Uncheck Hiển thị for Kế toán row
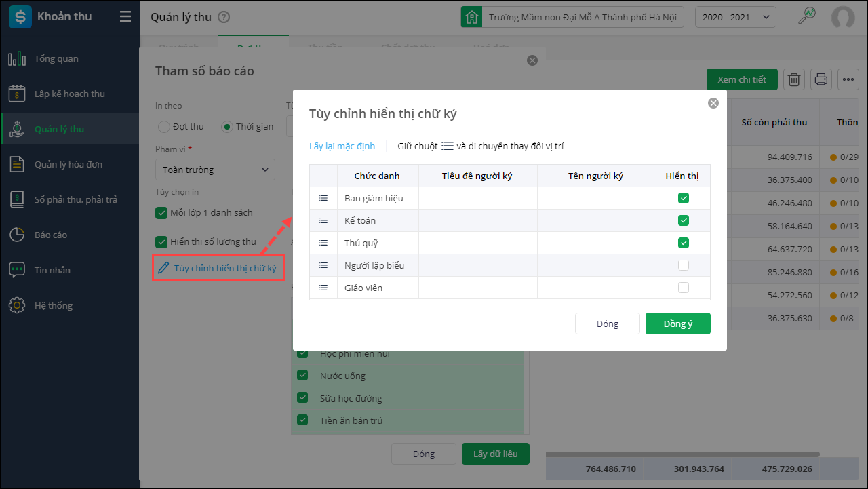 [684, 220]
